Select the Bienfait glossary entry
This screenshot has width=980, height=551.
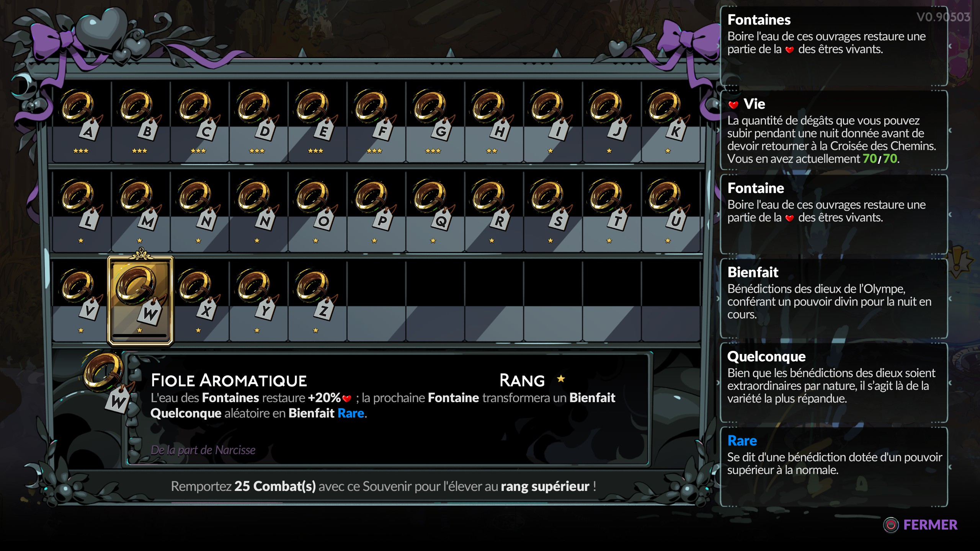tap(834, 299)
